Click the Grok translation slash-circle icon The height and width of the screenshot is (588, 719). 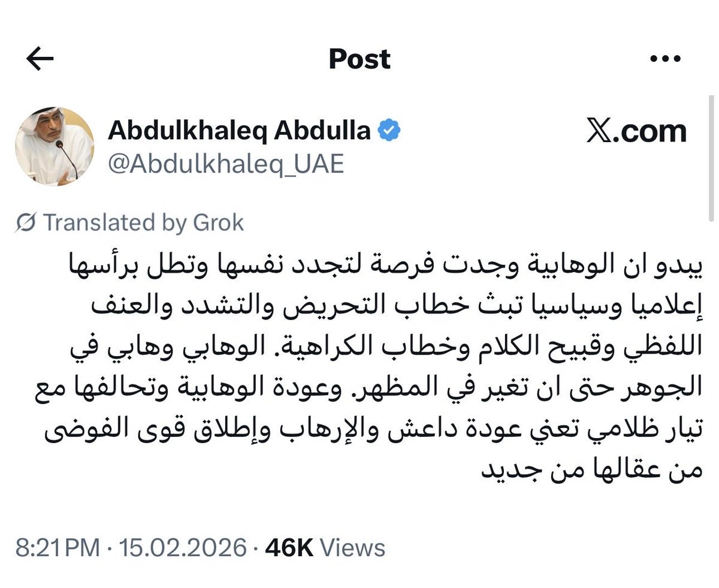[26, 222]
